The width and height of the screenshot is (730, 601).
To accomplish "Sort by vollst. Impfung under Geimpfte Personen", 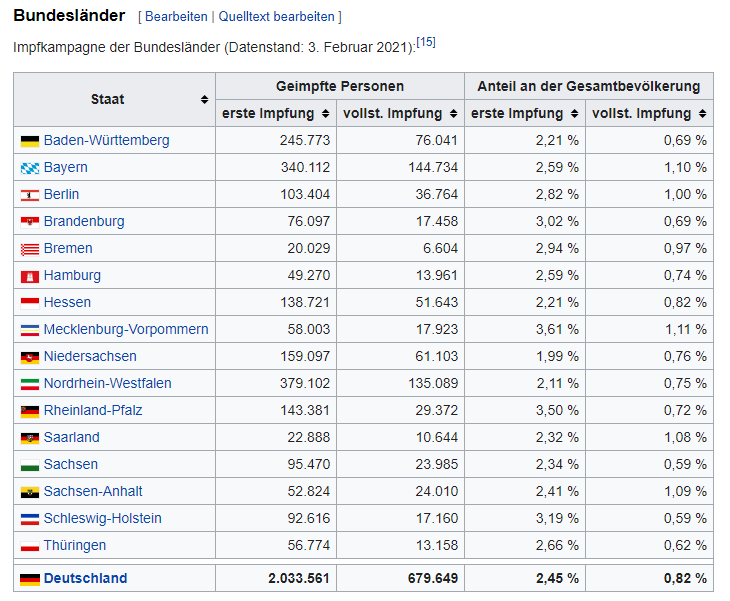I will click(453, 114).
